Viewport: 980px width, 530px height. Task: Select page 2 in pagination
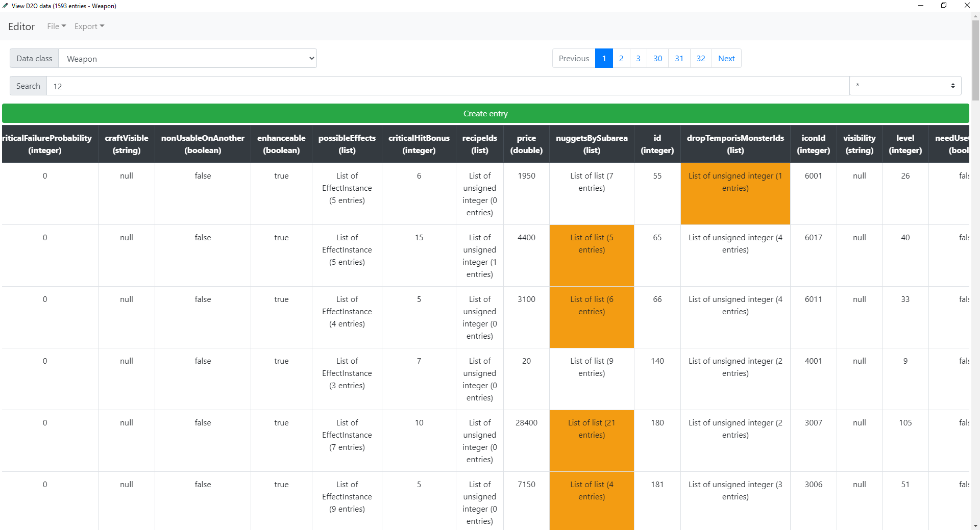point(621,59)
